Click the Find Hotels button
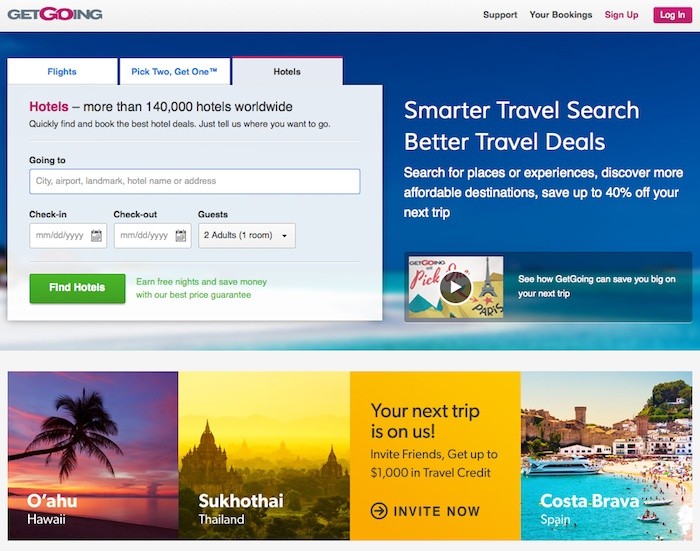 (77, 288)
